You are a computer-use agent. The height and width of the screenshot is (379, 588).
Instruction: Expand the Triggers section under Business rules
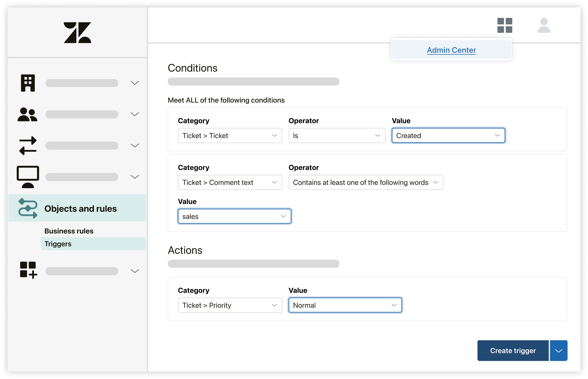(x=58, y=243)
